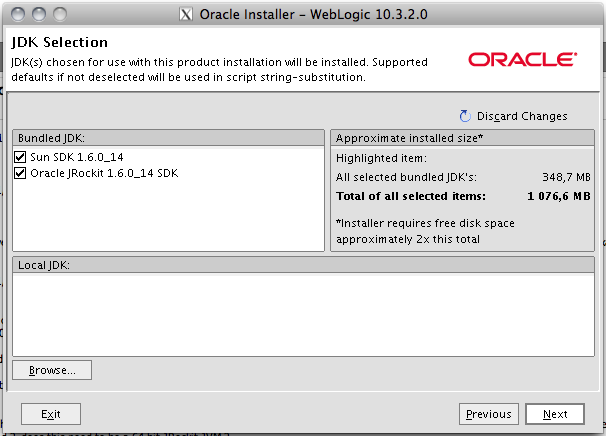
Task: Uncheck the Sun SDK 1.6.0_14 checkbox
Action: point(20,157)
